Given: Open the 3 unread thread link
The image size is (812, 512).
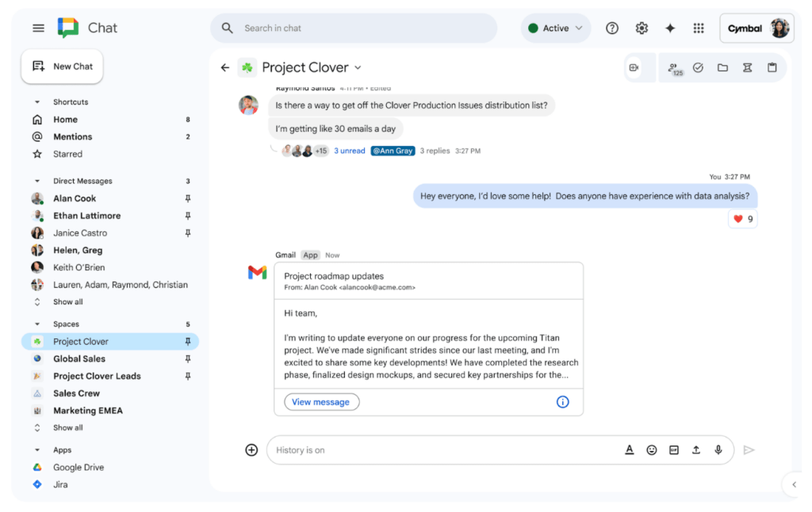Looking at the screenshot, I should click(x=350, y=151).
